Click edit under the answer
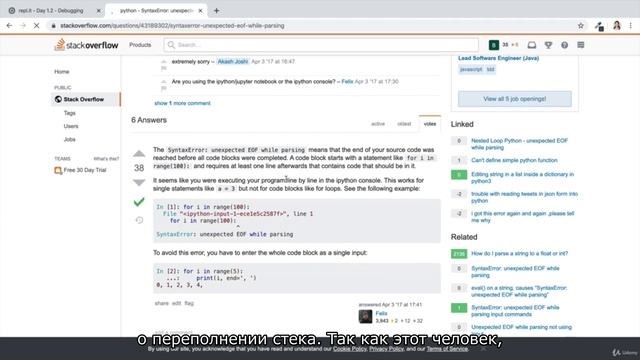640x360 pixels. (176, 303)
